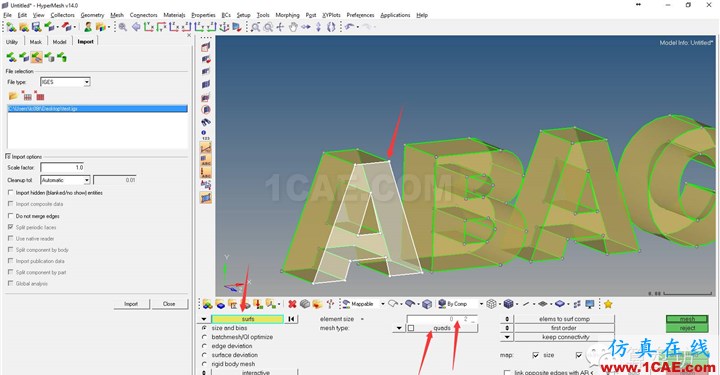Toggle the Do not merge edges checkbox
The width and height of the screenshot is (720, 375).
pyautogui.click(x=11, y=216)
